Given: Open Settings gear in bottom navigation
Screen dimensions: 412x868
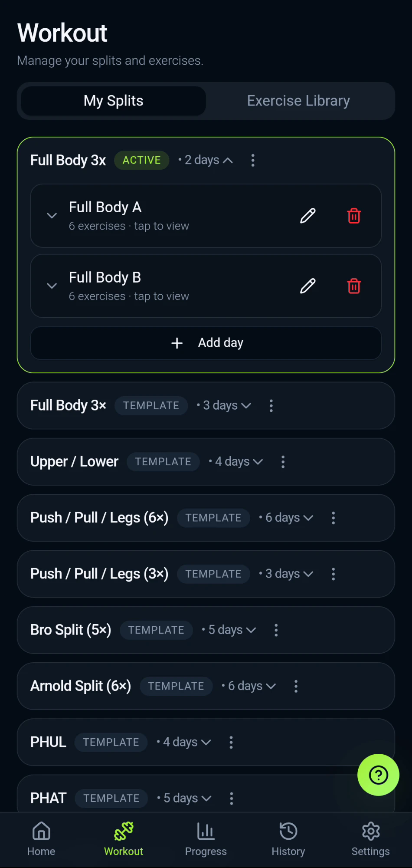Looking at the screenshot, I should (x=371, y=839).
